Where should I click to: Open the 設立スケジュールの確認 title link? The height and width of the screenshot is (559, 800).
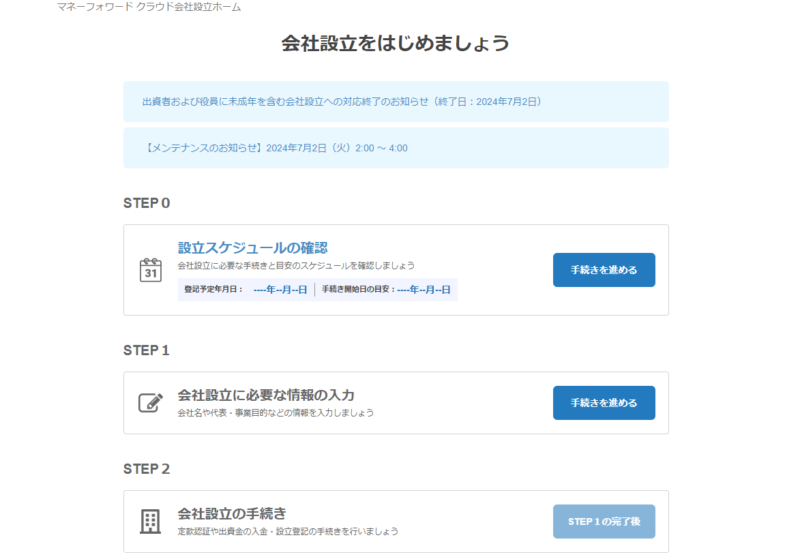(253, 247)
